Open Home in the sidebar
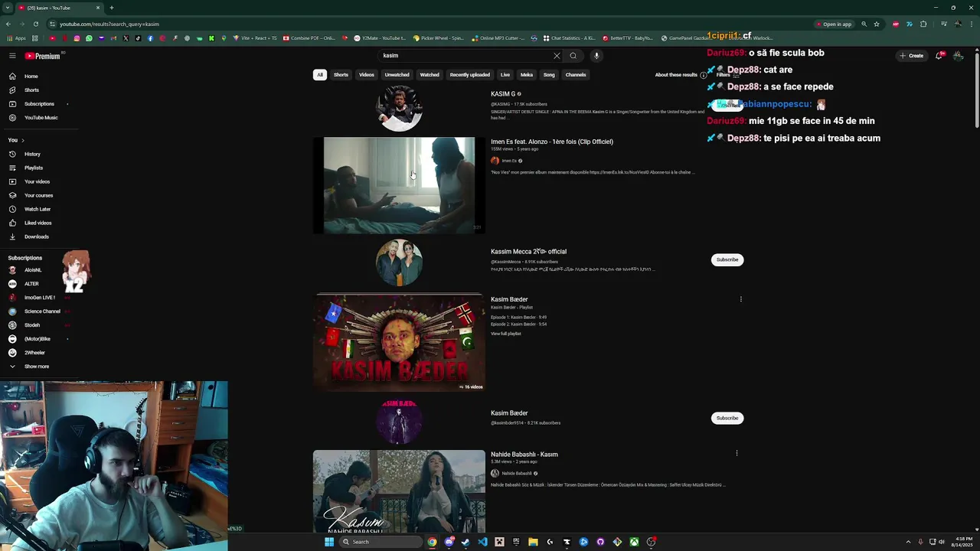 point(31,77)
